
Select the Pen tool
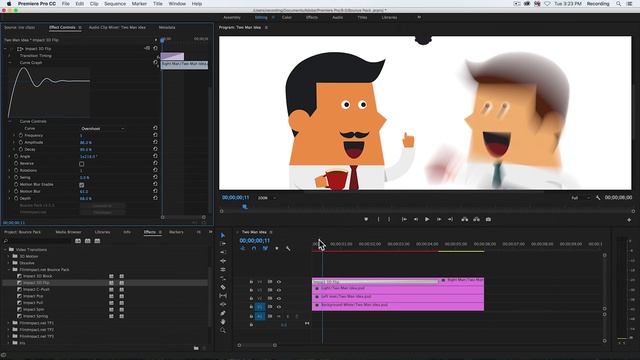[x=222, y=313]
